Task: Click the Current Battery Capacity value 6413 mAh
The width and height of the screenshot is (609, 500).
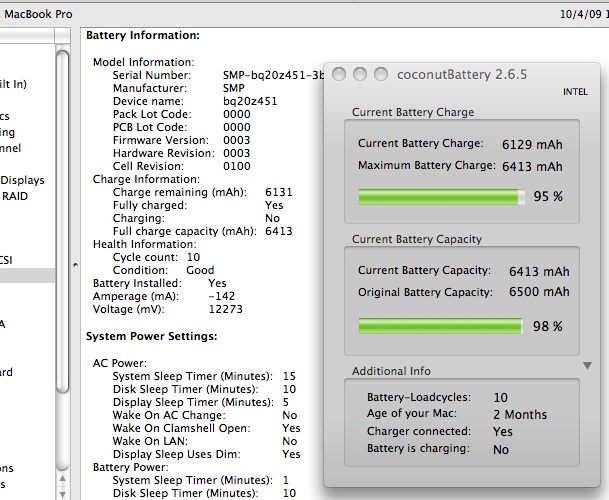Action: click(x=539, y=272)
